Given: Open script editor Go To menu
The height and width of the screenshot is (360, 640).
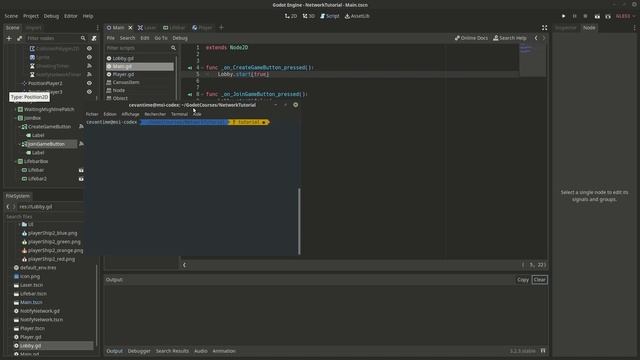Looking at the screenshot, I should pos(161,38).
